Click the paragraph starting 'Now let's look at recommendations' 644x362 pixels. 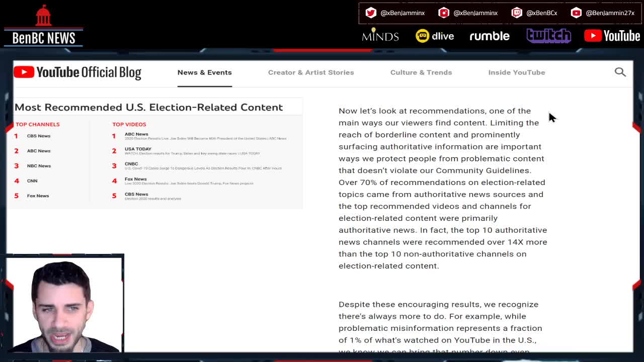tap(443, 188)
